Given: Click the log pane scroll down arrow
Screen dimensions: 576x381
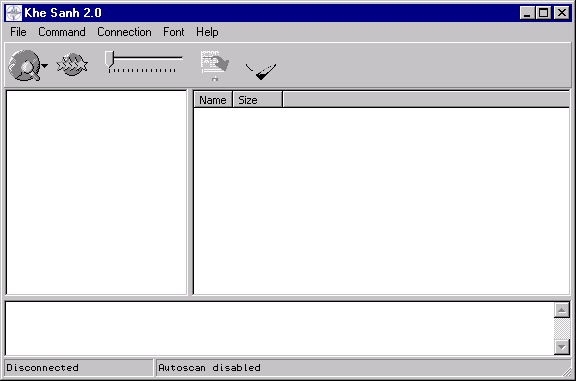Looking at the screenshot, I should click(x=562, y=346).
